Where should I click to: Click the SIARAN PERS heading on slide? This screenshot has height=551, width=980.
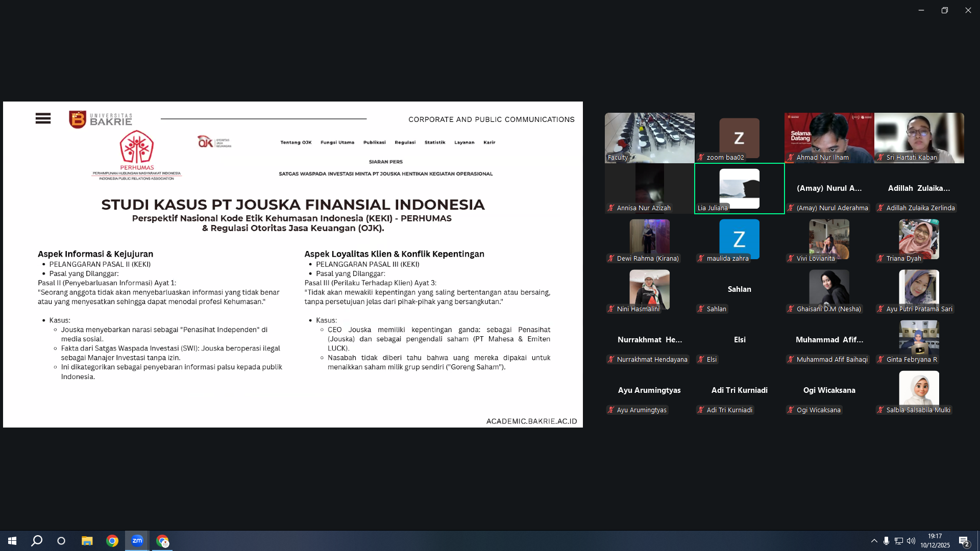(x=386, y=162)
